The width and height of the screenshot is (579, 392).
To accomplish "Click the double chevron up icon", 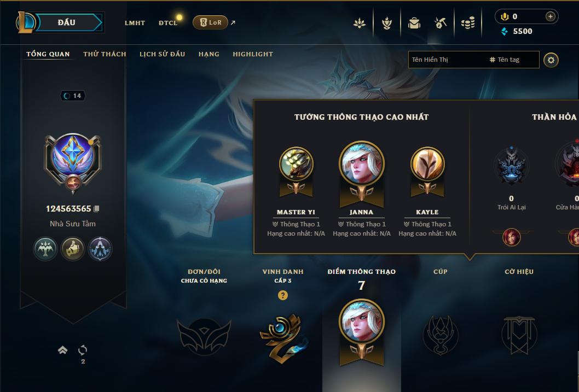I will click(x=63, y=350).
